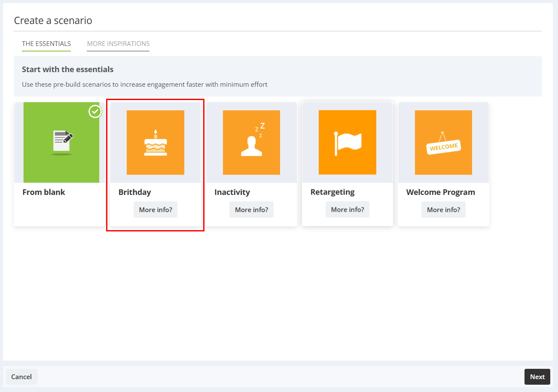Select the From blank document icon

61,143
